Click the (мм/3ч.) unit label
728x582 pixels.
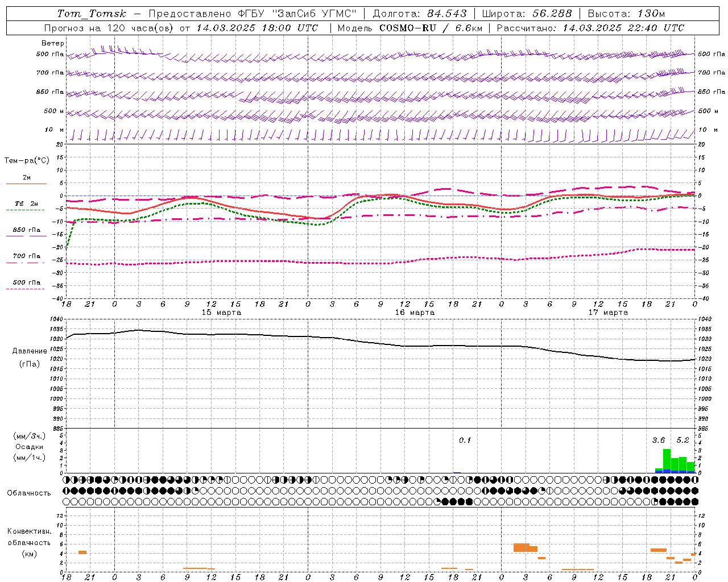pyautogui.click(x=30, y=436)
